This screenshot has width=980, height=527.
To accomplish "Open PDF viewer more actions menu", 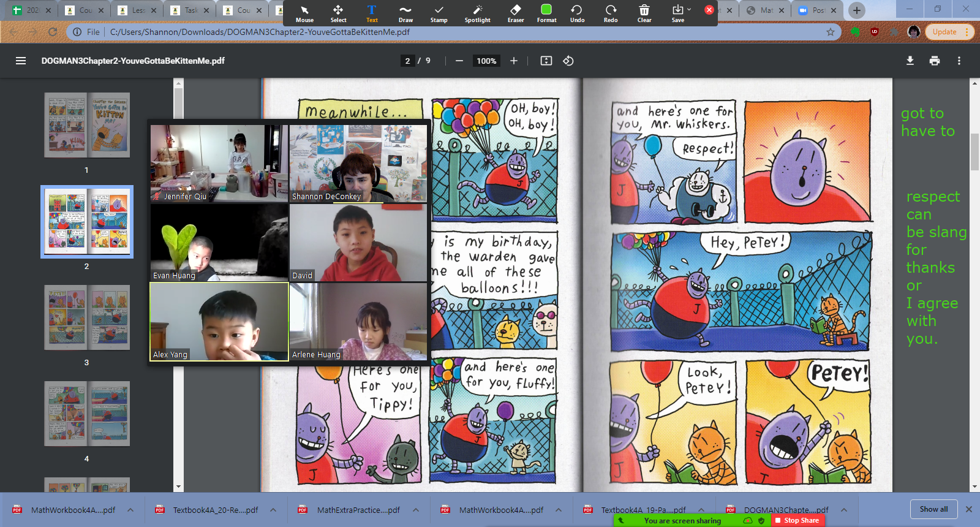I will pos(959,61).
